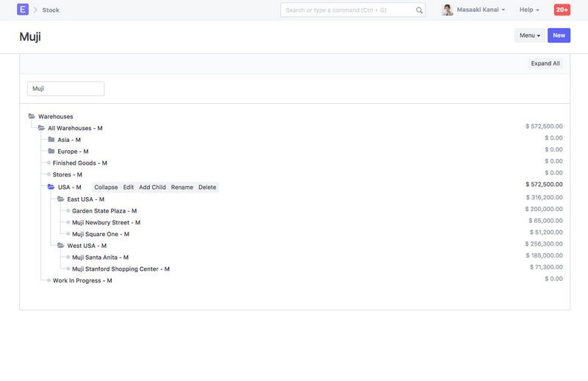This screenshot has width=588, height=381.
Task: Open the Menu dropdown button
Action: coord(530,35)
